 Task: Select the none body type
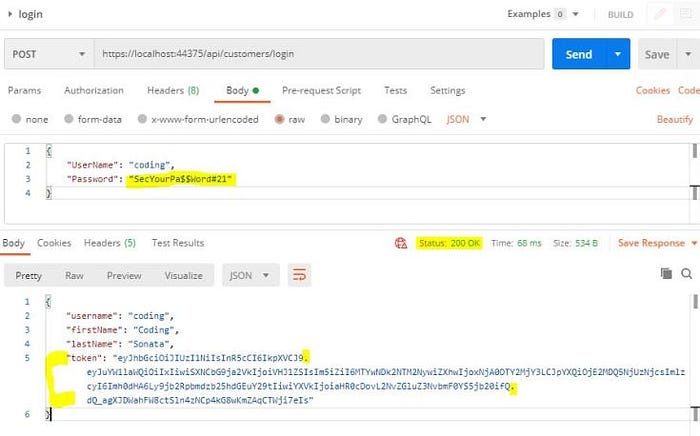pyautogui.click(x=30, y=119)
